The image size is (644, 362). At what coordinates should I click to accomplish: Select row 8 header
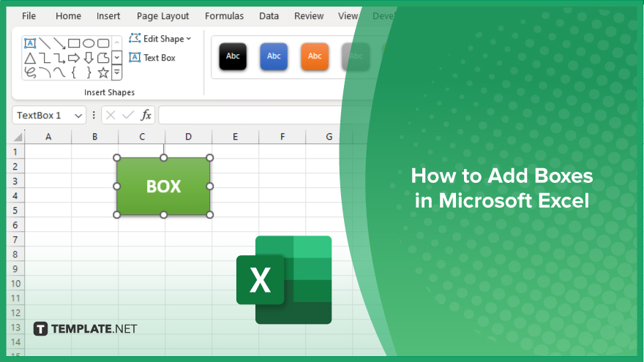tap(15, 254)
